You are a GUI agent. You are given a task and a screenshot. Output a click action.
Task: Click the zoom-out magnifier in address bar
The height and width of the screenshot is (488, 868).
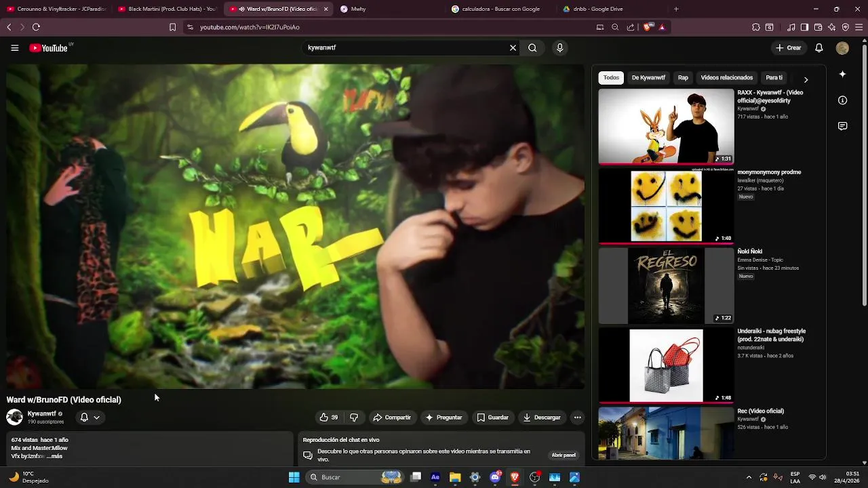(x=615, y=27)
